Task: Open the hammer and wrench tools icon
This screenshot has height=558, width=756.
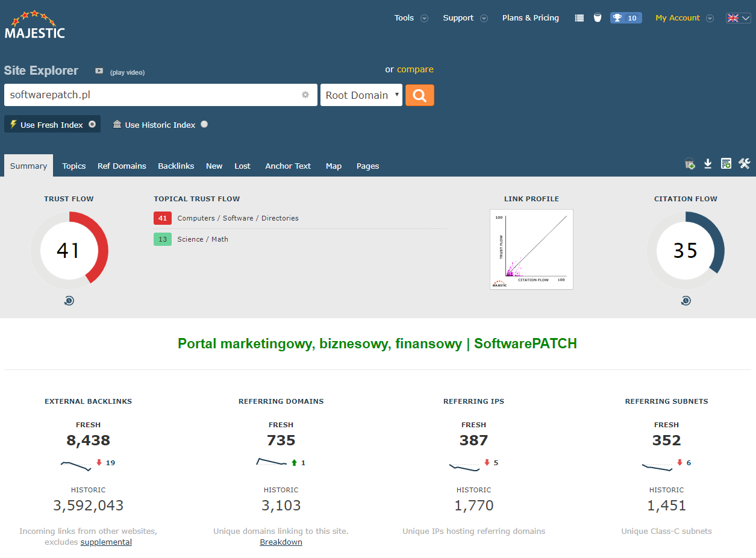Action: point(745,163)
